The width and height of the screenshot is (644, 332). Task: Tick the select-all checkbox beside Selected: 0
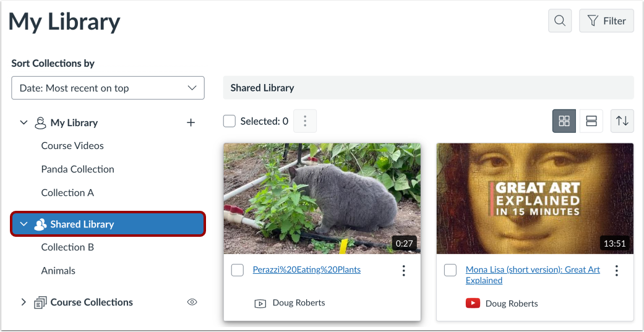pos(229,121)
